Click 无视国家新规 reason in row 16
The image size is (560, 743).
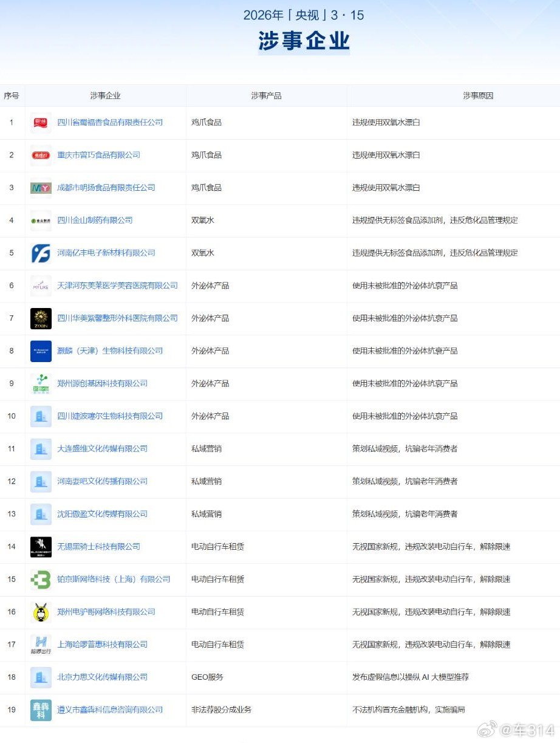point(431,612)
